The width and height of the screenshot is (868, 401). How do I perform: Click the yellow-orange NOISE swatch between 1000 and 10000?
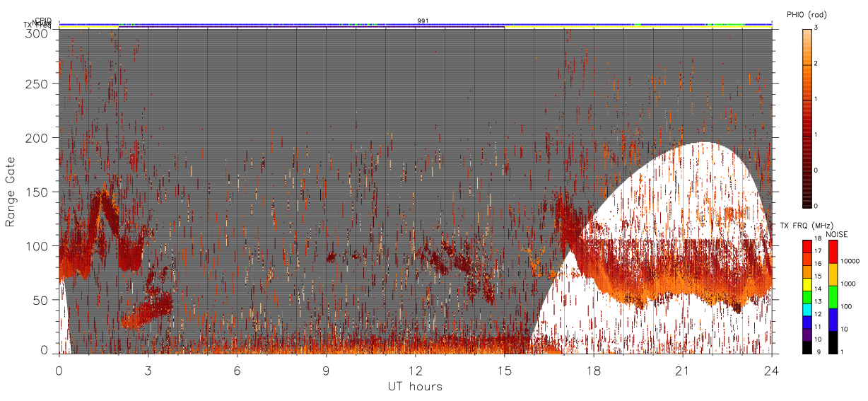click(x=833, y=274)
